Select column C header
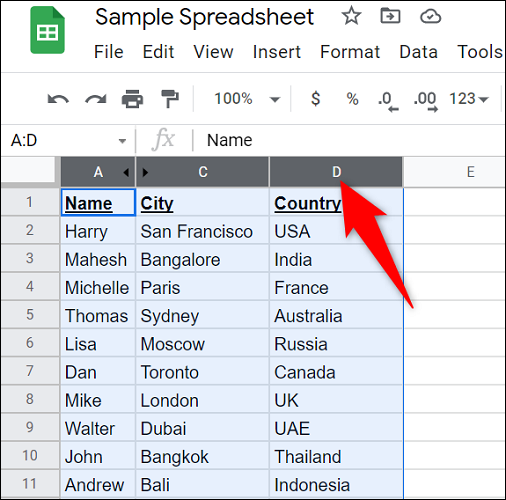This screenshot has height=500, width=506. (x=203, y=172)
